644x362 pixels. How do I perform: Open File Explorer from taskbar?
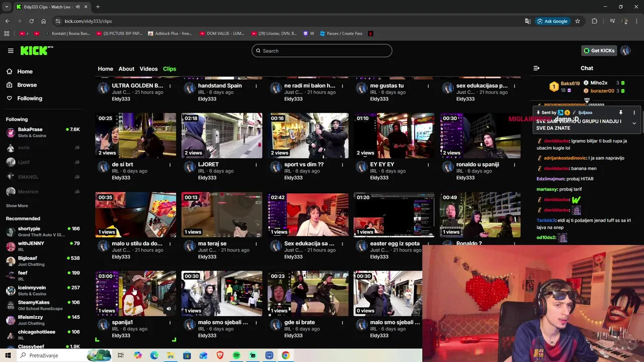[171, 355]
